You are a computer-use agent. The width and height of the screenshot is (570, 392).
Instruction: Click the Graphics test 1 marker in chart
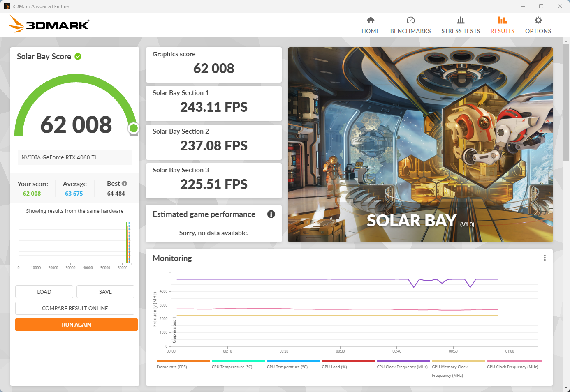pyautogui.click(x=174, y=330)
